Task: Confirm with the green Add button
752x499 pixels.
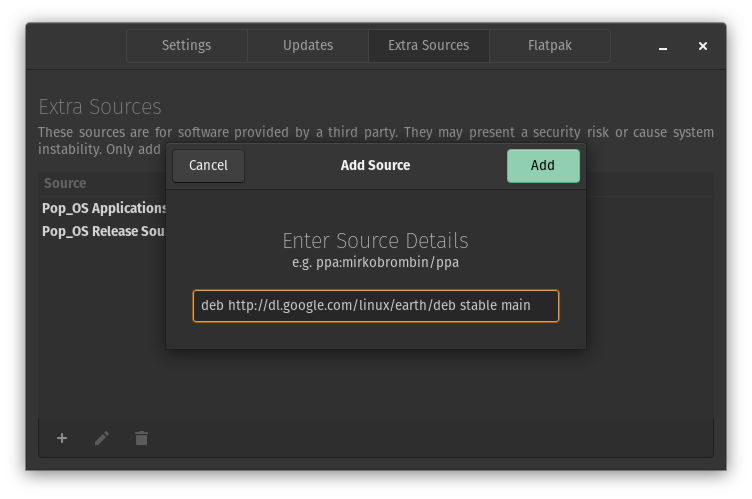Action: click(543, 166)
